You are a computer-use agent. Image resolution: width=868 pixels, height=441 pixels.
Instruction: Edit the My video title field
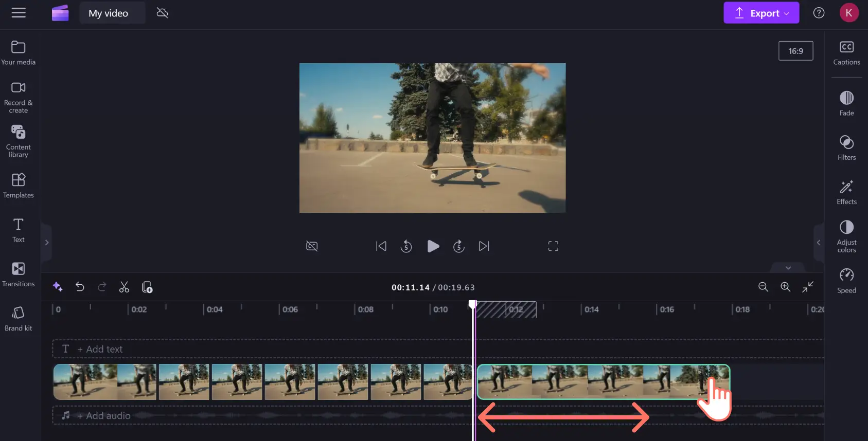point(112,13)
